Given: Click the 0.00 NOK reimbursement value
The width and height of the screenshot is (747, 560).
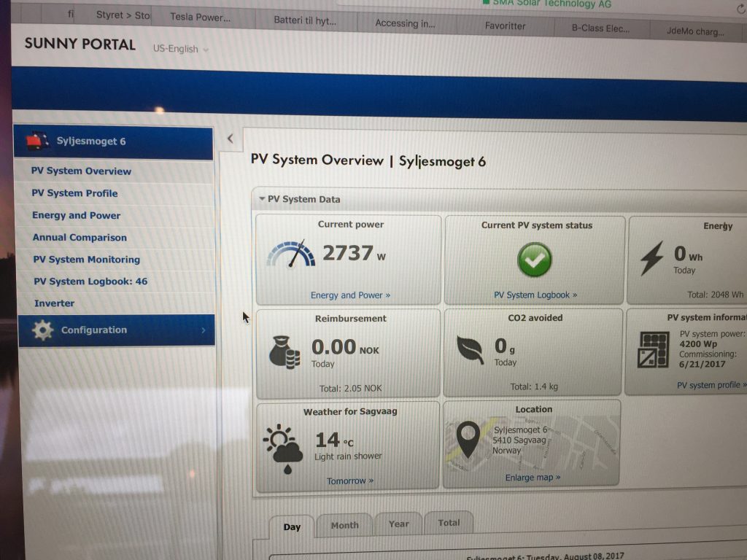Looking at the screenshot, I should tap(345, 346).
